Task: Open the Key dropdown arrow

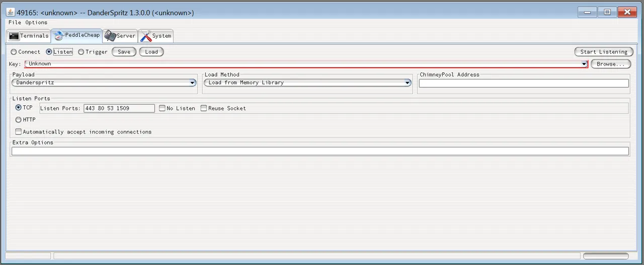Action: coord(584,64)
